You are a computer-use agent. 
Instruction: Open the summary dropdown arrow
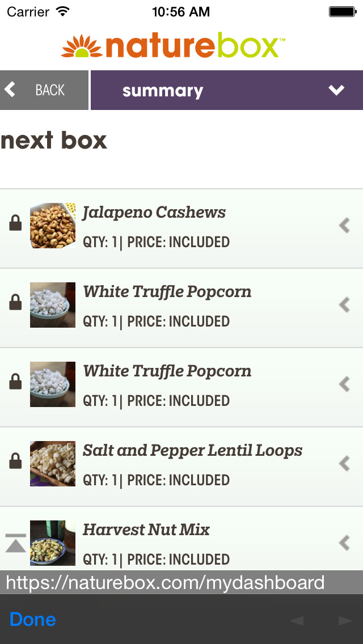coord(336,90)
